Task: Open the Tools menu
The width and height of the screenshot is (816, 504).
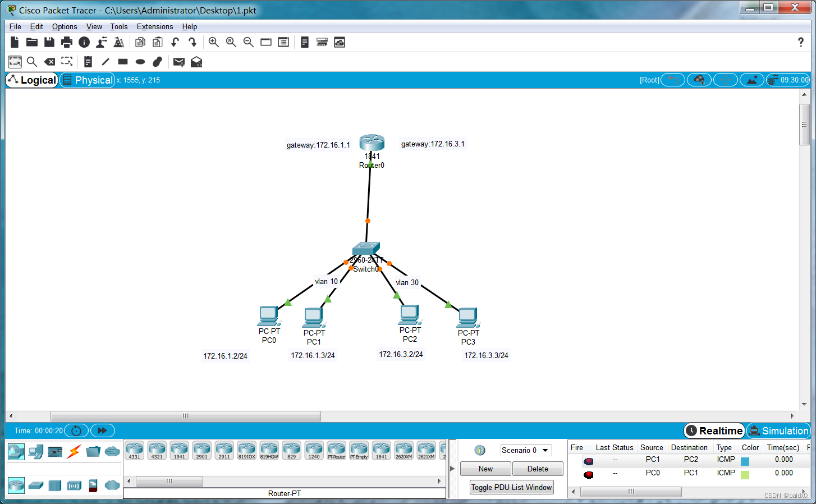Action: pos(119,26)
